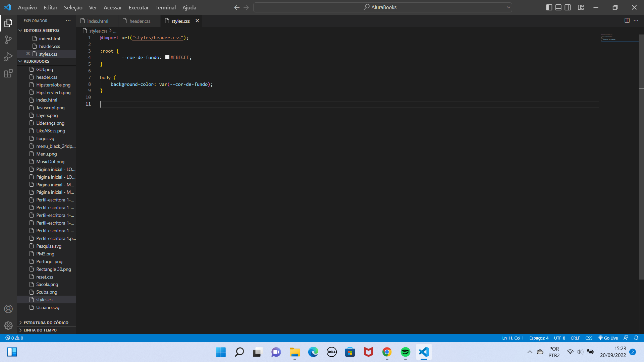Click the Split Editor icon top right

(x=627, y=21)
